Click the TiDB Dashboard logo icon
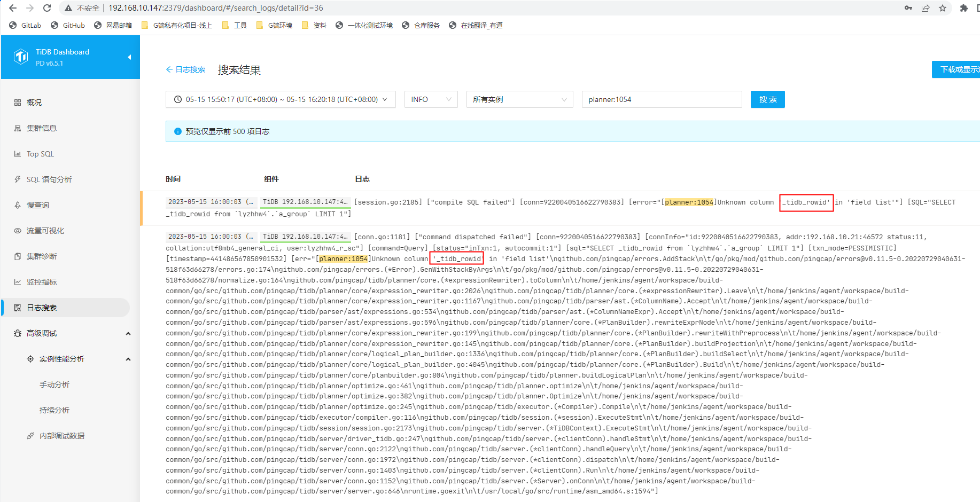Image resolution: width=980 pixels, height=502 pixels. point(21,57)
